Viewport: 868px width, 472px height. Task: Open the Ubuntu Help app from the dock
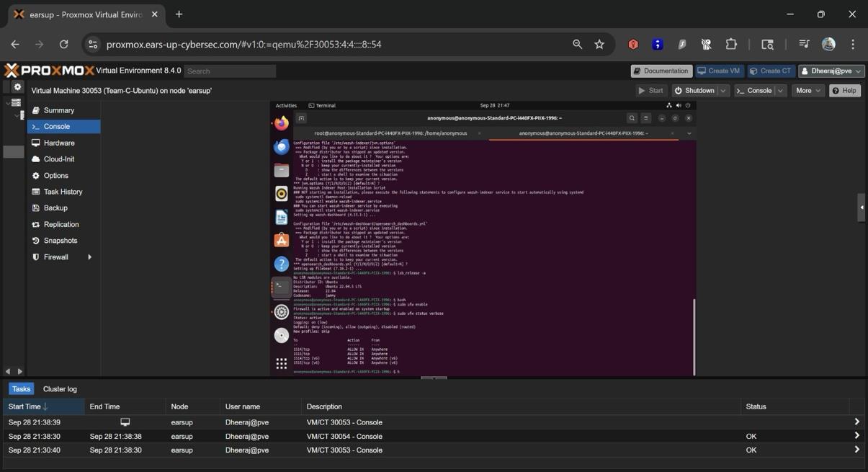click(280, 264)
